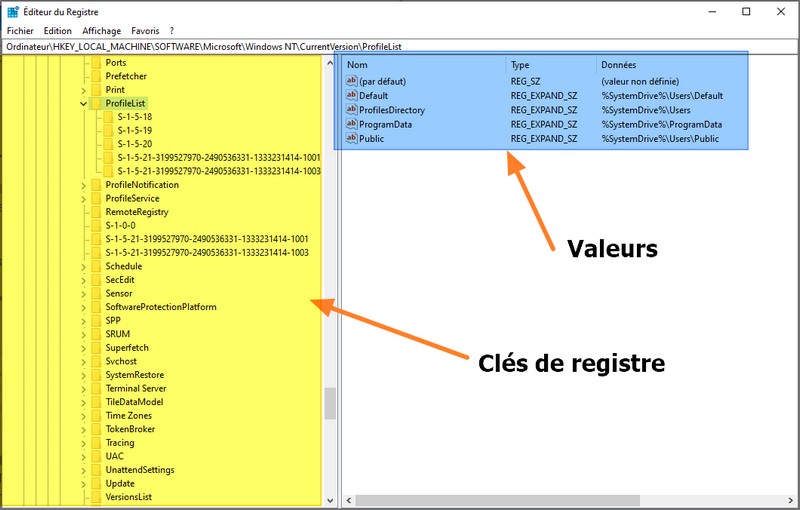The image size is (800, 510).
Task: Click the tree pane scroll-up arrow
Action: click(330, 63)
